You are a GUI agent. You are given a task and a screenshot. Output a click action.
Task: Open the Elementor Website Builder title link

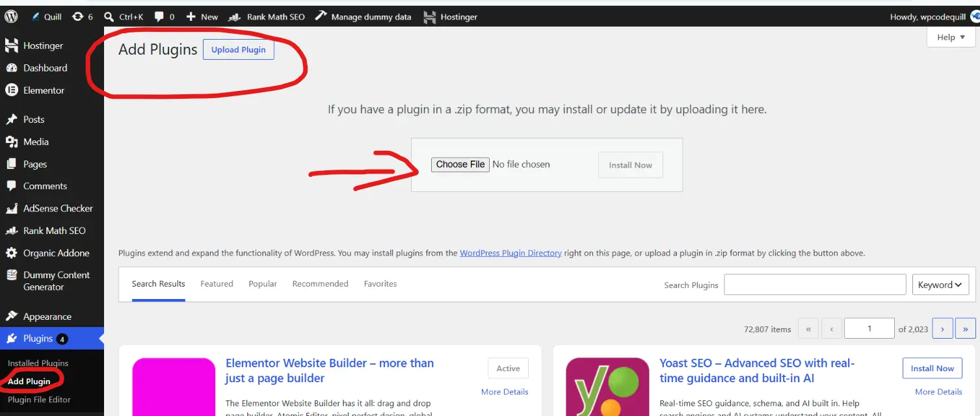(x=330, y=370)
